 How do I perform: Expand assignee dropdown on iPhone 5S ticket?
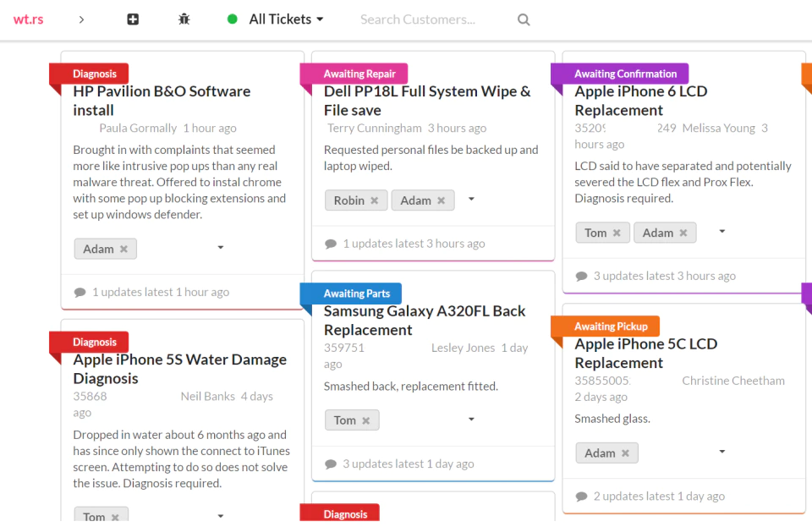pos(221,516)
